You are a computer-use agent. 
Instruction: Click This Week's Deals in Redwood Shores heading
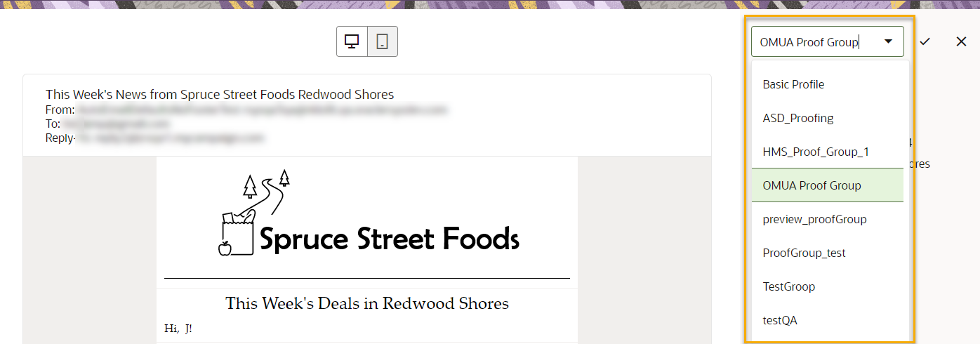tap(366, 303)
